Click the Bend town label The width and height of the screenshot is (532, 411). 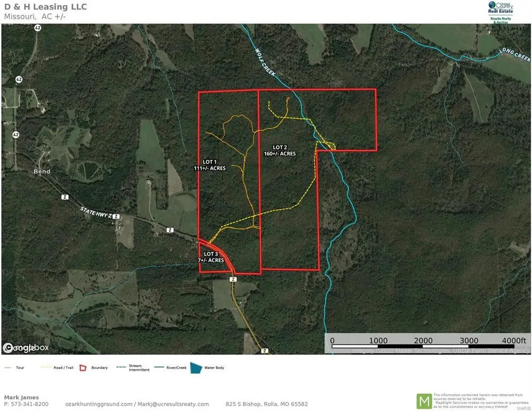click(42, 171)
